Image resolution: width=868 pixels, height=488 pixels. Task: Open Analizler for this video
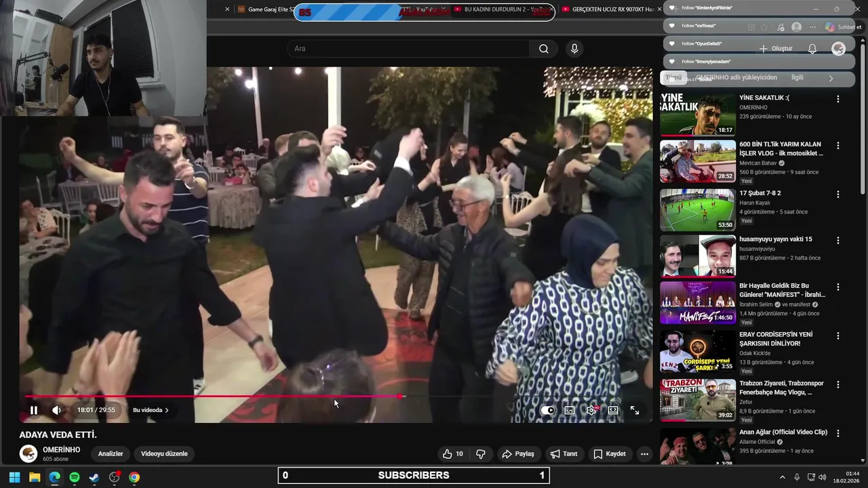pyautogui.click(x=111, y=454)
